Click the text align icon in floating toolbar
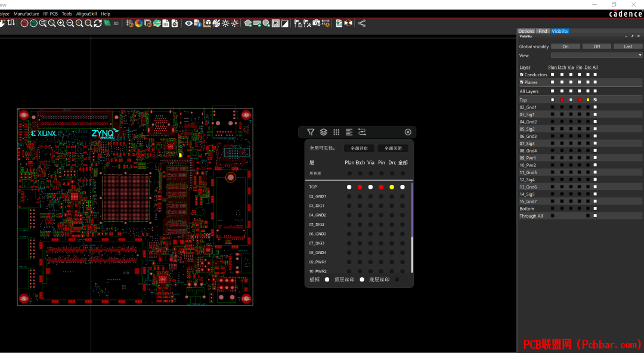Viewport: 644px width, 353px height. (x=349, y=132)
